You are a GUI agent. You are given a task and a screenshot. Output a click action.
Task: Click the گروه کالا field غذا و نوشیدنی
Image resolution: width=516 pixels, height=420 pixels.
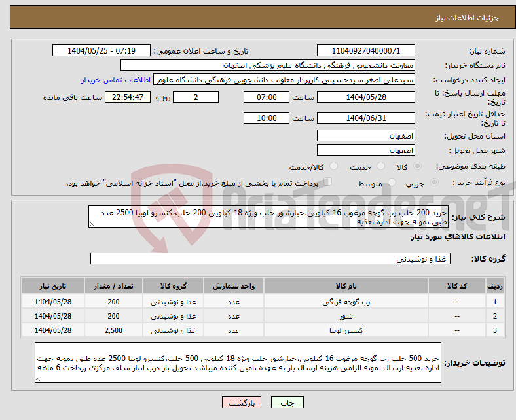(270, 258)
